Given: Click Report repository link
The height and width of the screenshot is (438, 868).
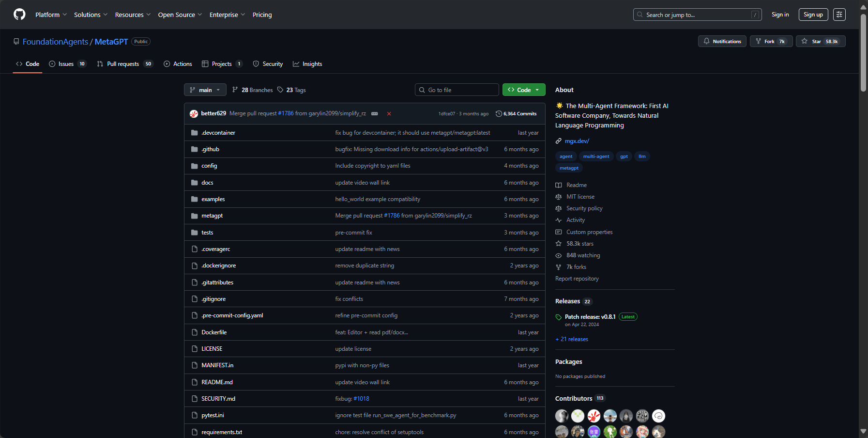Looking at the screenshot, I should [x=577, y=279].
